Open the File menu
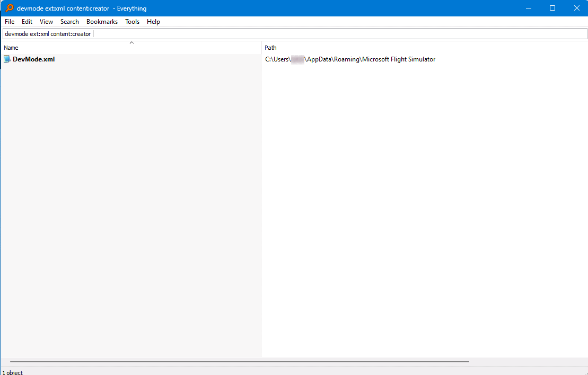Image resolution: width=588 pixels, height=375 pixels. (x=10, y=22)
